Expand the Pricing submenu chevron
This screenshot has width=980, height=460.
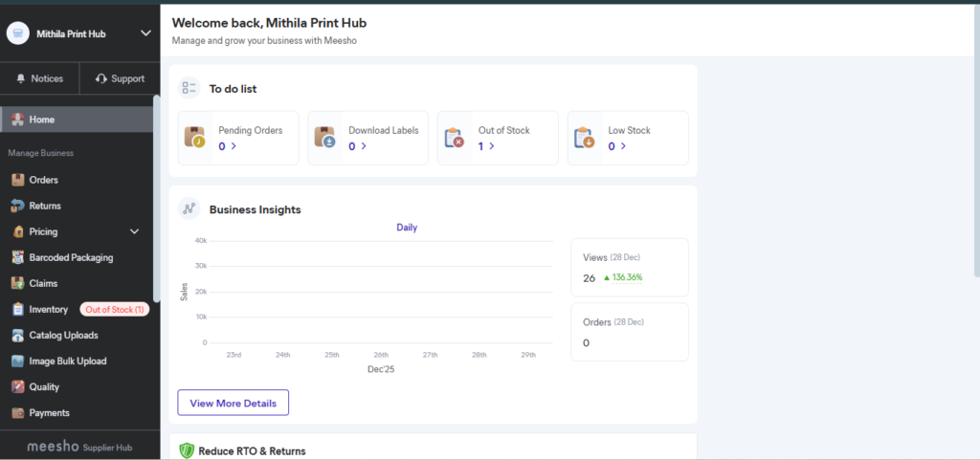134,231
